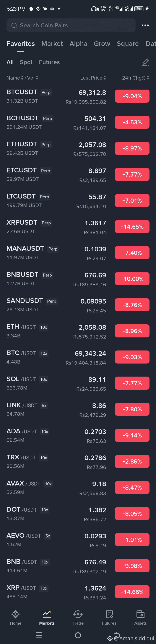
Task: Sort by 24h Chg% arrows
Action: tap(148, 78)
